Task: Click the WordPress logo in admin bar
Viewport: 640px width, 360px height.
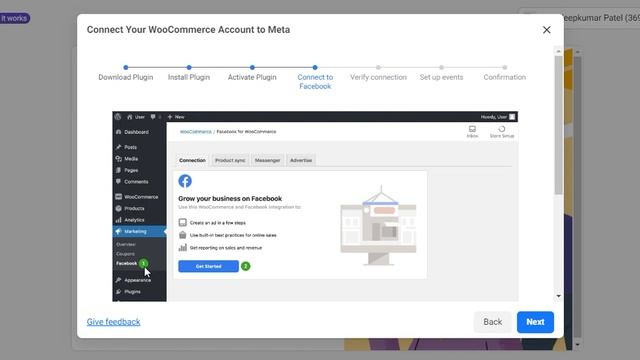Action: (118, 117)
